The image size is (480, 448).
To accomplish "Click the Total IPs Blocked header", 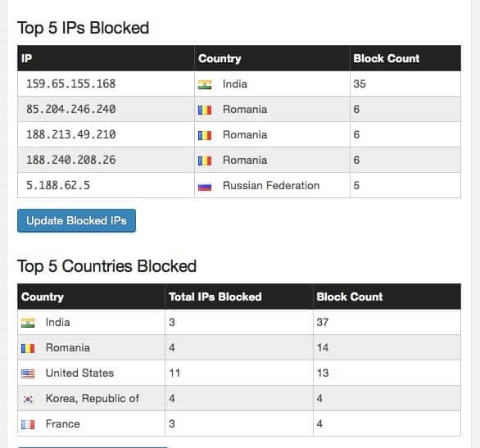I will click(215, 296).
